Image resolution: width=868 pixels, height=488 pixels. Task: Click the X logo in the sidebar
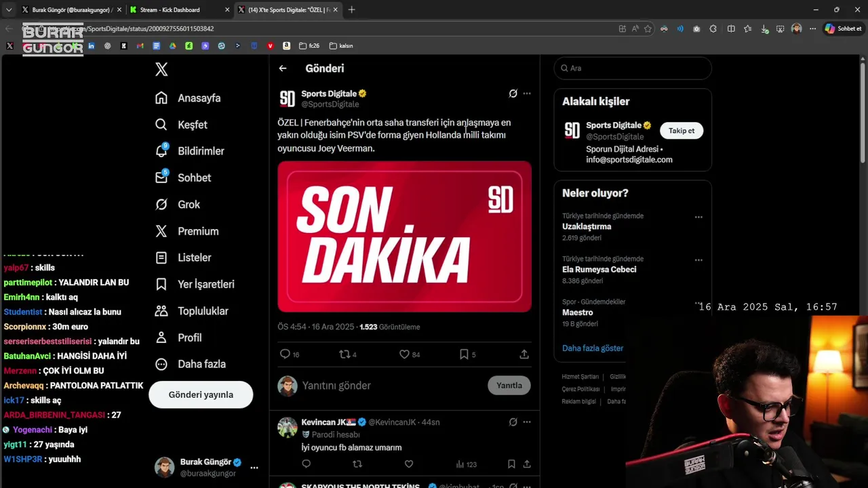pos(161,69)
